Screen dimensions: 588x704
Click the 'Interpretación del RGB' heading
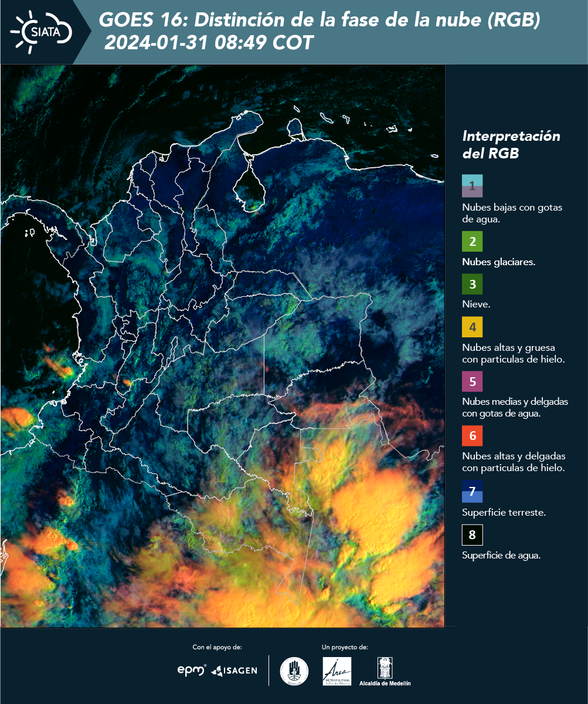coord(511,144)
